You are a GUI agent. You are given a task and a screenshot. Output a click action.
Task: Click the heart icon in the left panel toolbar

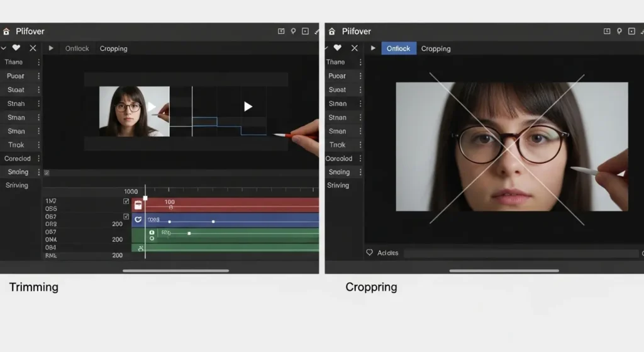tap(16, 48)
